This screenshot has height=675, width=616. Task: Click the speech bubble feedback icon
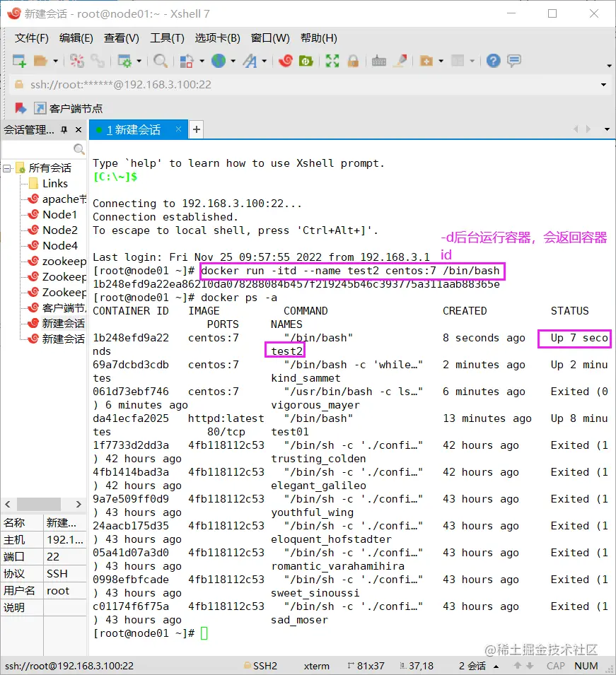point(514,61)
